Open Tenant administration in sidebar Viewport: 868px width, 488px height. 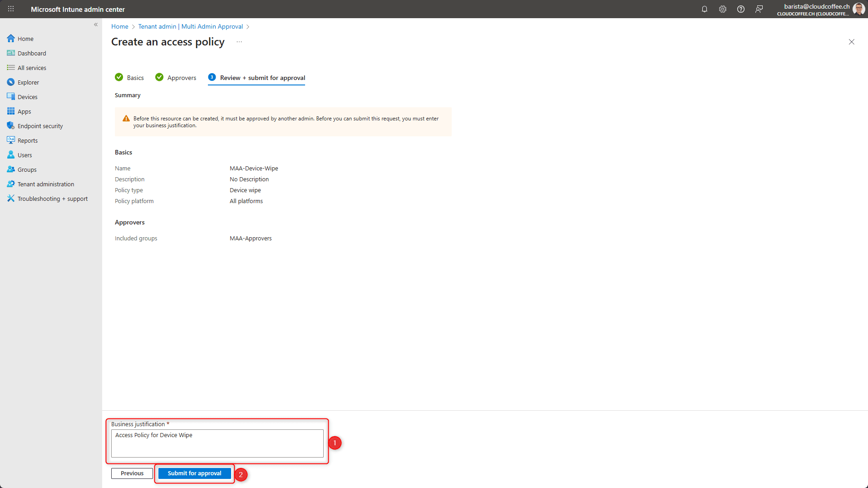(x=46, y=184)
